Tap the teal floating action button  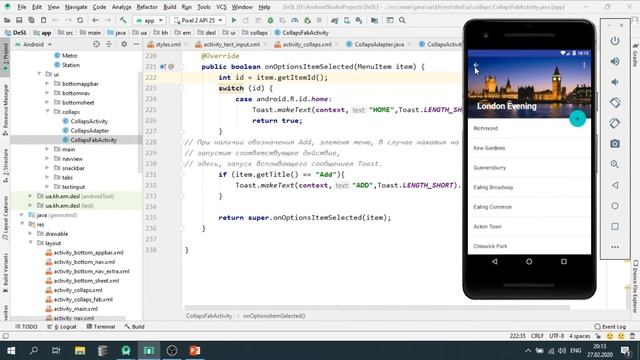click(578, 119)
